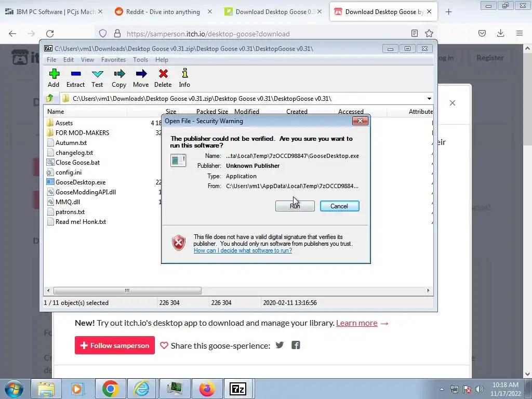The image size is (532, 399).
Task: Toggle Firefox reader view icon
Action: pos(414,33)
